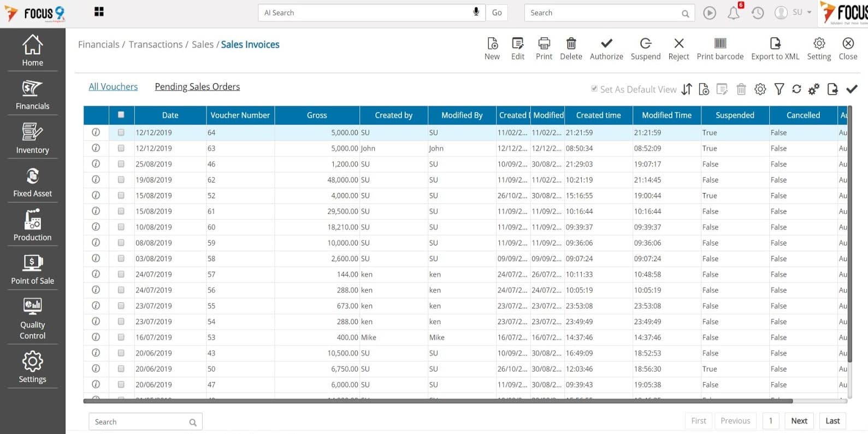Open the Point of Sale module

pyautogui.click(x=32, y=269)
